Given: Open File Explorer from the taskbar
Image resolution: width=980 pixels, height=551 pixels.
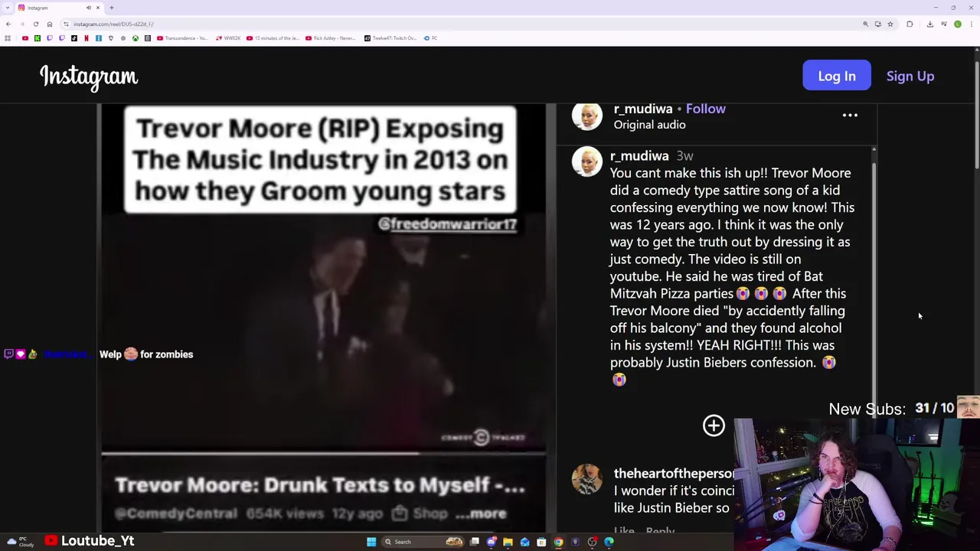Looking at the screenshot, I should 508,542.
